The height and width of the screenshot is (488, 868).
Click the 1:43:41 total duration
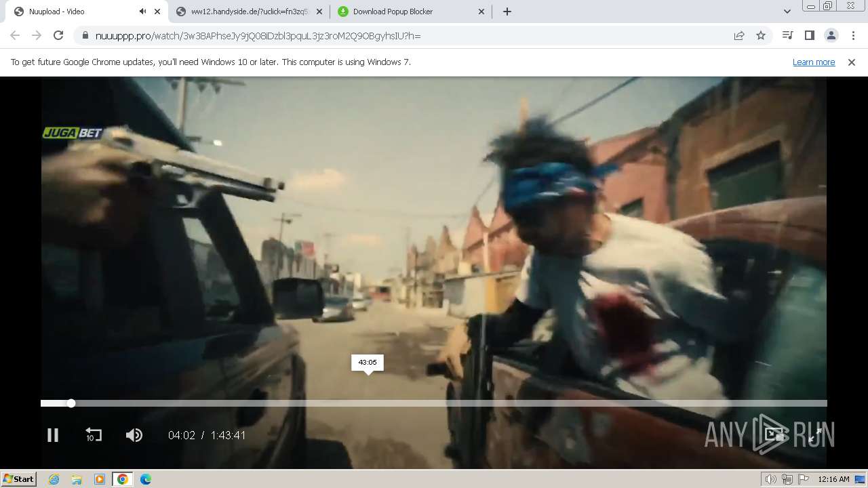coord(228,435)
